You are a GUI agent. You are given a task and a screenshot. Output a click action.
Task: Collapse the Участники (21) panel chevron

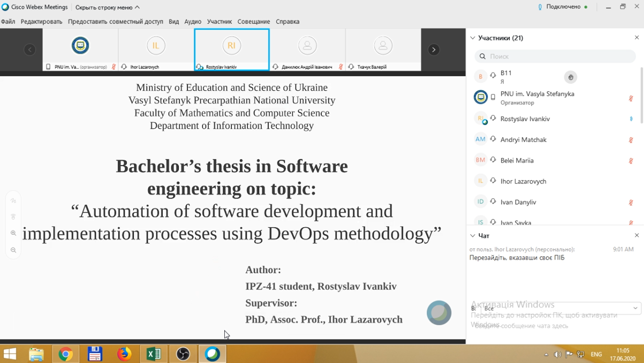coord(472,38)
